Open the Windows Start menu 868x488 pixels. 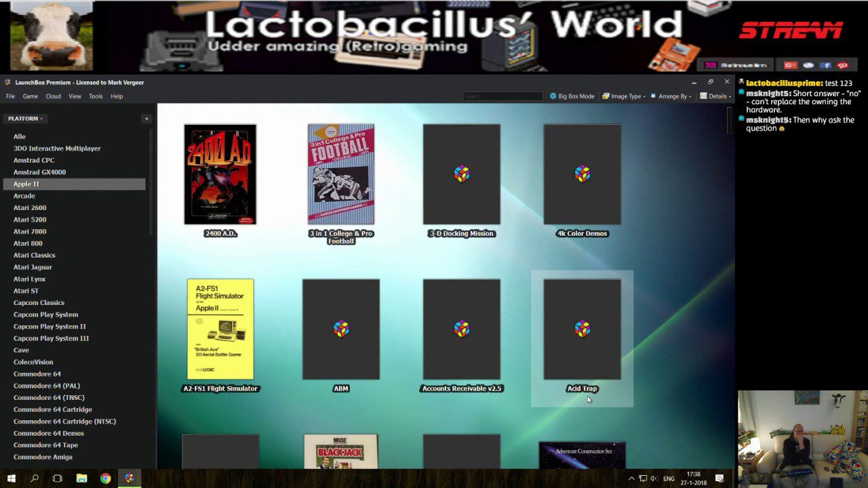pyautogui.click(x=12, y=479)
